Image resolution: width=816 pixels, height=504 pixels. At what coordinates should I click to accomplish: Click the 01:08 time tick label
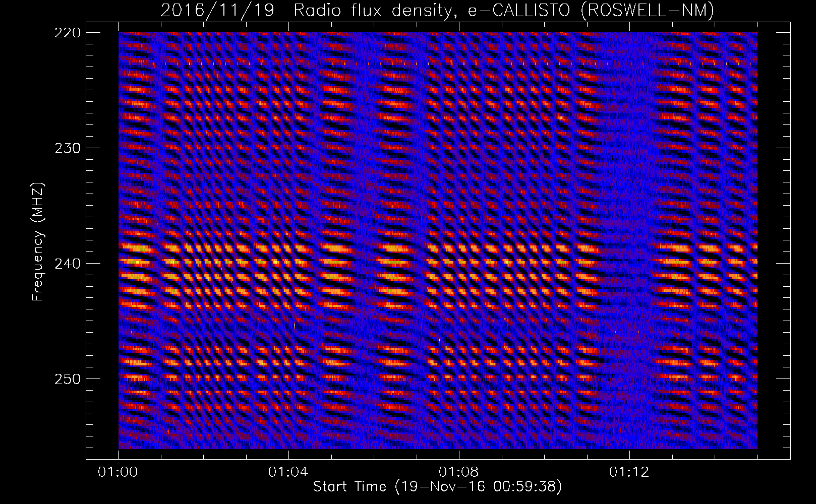[x=459, y=472]
